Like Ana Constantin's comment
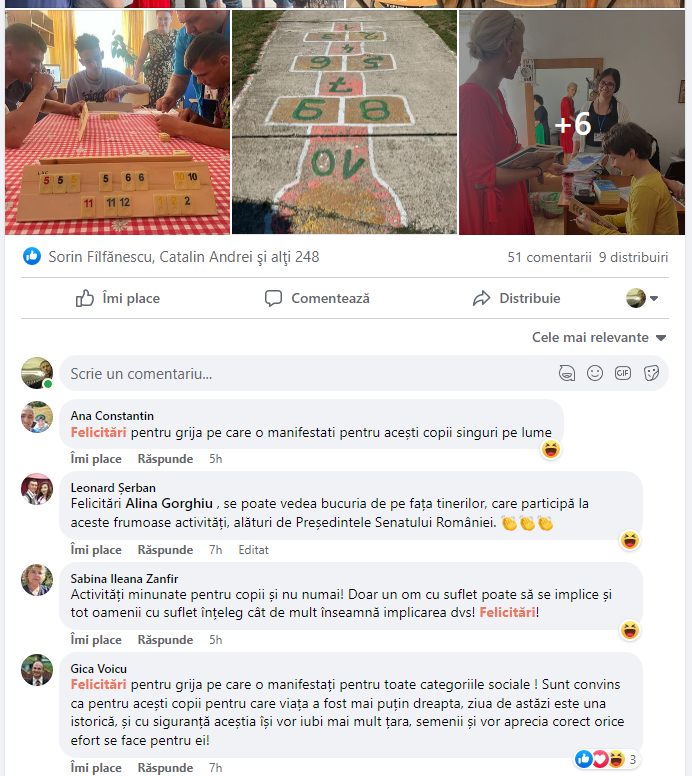Image resolution: width=692 pixels, height=776 pixels. pyautogui.click(x=96, y=459)
